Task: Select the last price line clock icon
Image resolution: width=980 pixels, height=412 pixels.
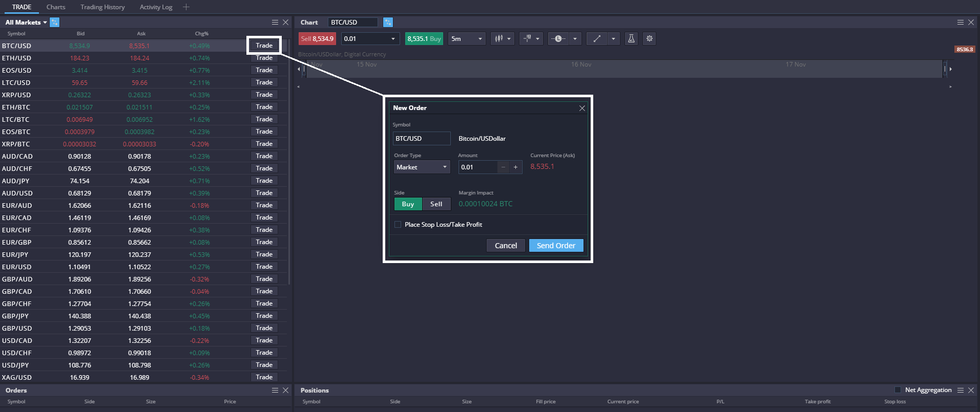Action: coord(558,39)
